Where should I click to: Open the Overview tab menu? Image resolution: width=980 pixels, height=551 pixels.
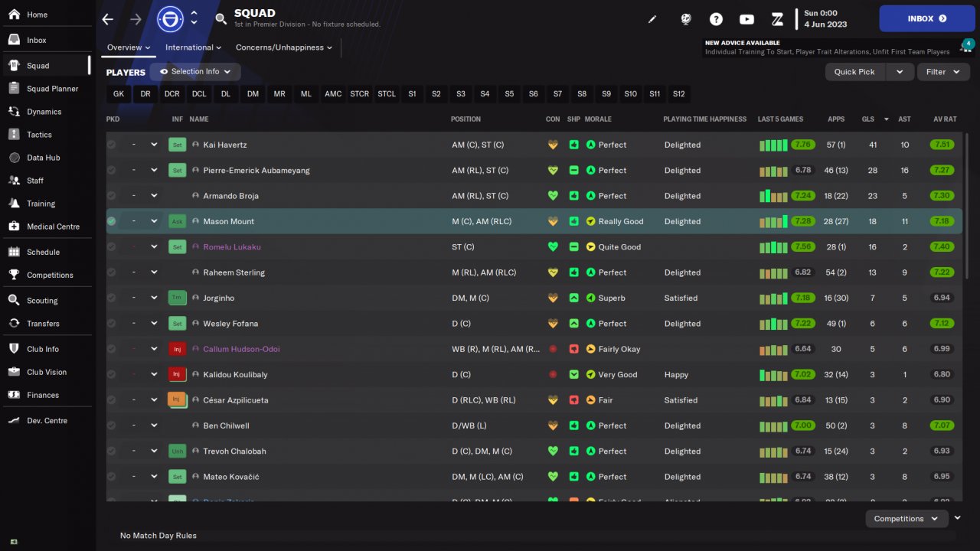(129, 47)
